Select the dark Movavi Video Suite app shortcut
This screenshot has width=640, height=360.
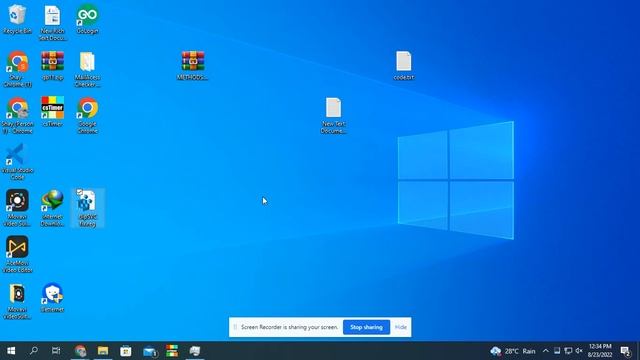tap(17, 208)
